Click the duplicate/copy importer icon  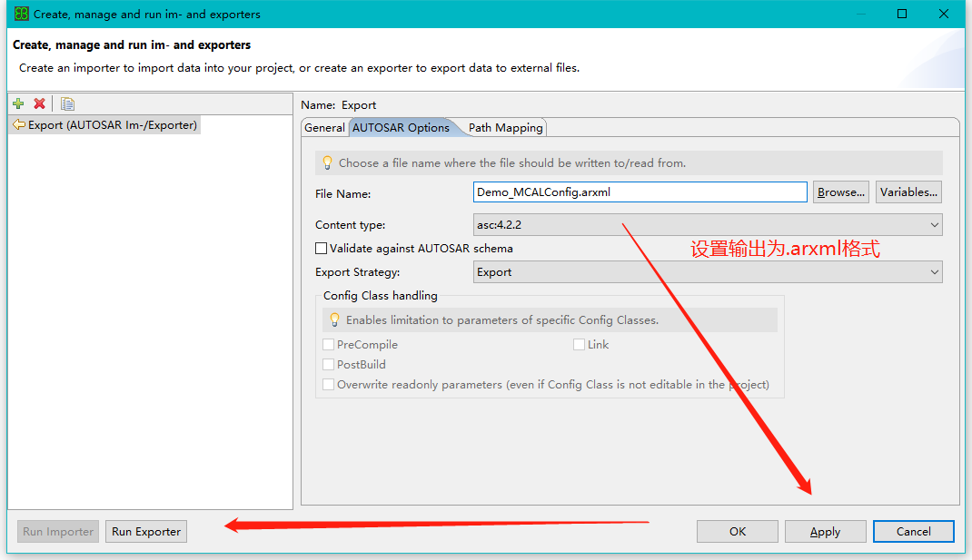click(x=67, y=103)
